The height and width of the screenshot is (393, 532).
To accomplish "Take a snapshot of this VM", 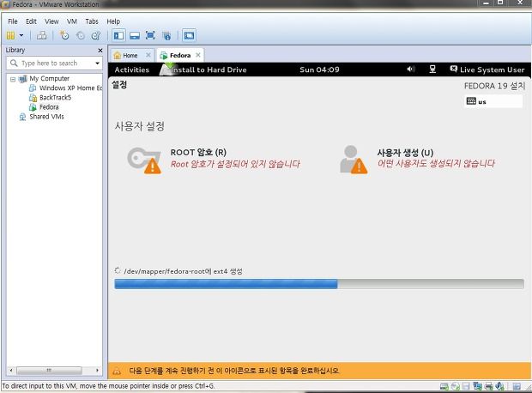I will [x=63, y=35].
